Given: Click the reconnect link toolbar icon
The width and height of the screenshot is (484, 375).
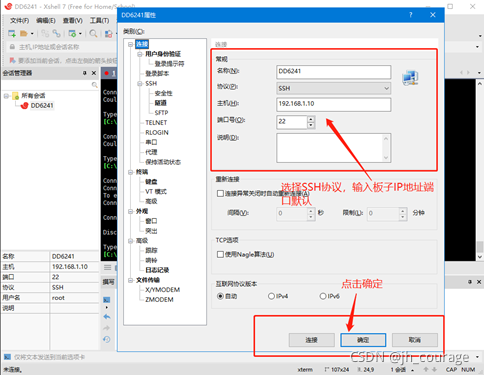Looking at the screenshot, I should pyautogui.click(x=57, y=33).
